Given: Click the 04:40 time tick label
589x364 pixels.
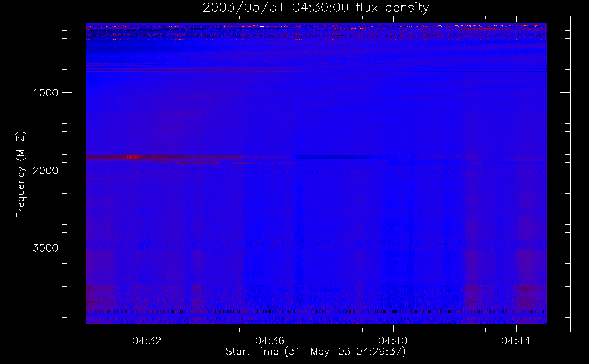Looking at the screenshot, I should pyautogui.click(x=393, y=341).
